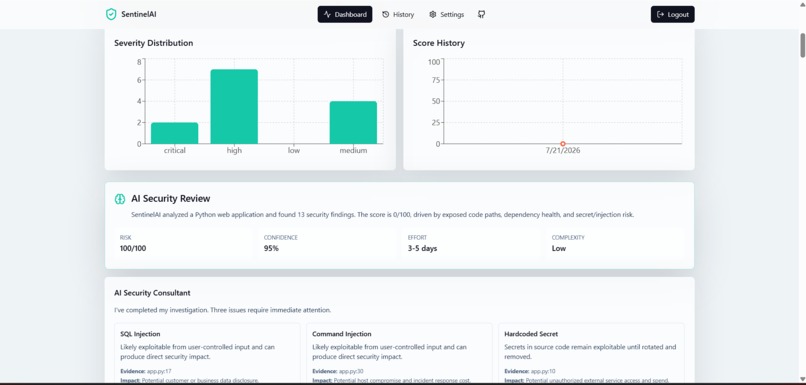Click the AI Security Review heading
This screenshot has height=385, width=806.
point(171,198)
